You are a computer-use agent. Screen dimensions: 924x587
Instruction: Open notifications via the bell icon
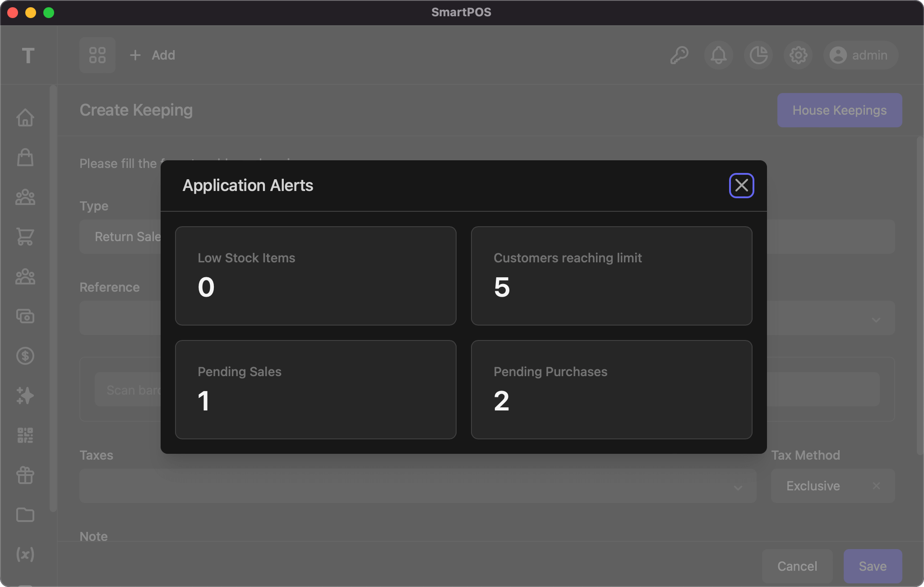click(718, 55)
